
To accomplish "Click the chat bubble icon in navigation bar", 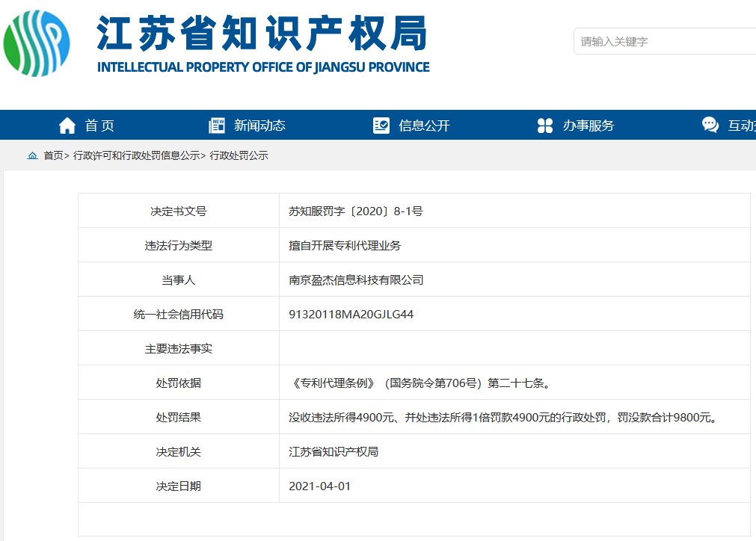I will [710, 126].
